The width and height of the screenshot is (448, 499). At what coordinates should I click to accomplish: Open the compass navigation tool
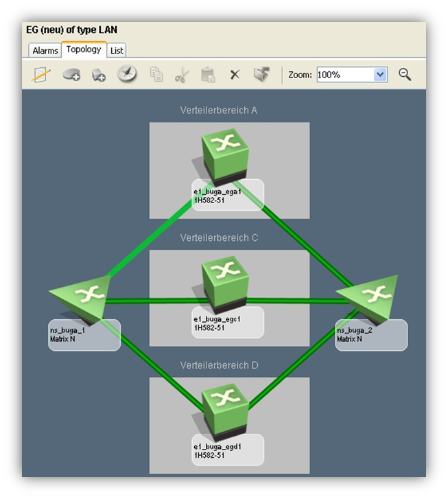(x=127, y=74)
